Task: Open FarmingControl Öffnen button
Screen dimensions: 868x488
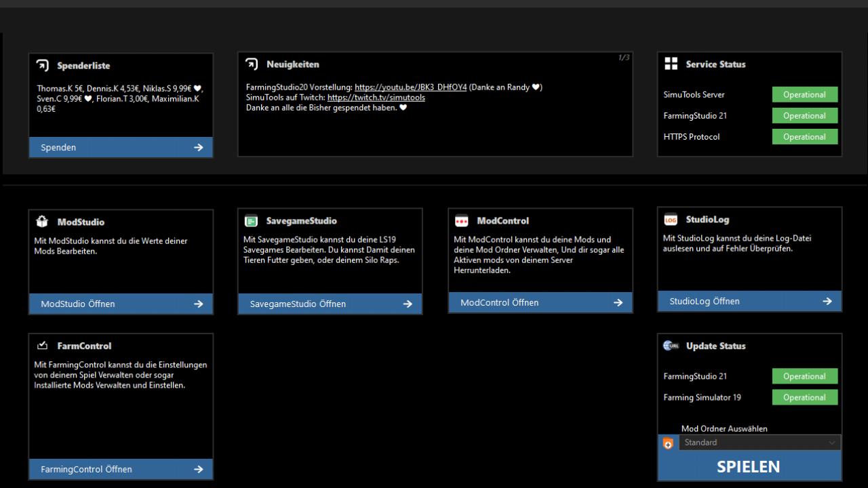Action: tap(121, 469)
